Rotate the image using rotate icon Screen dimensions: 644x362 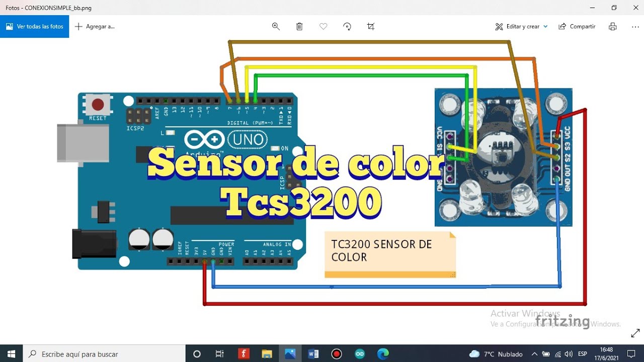coord(347,27)
